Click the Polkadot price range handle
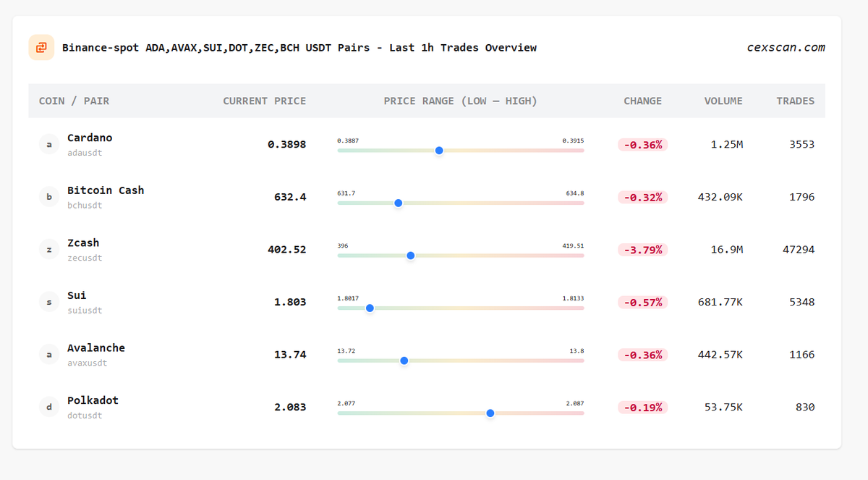 point(490,413)
